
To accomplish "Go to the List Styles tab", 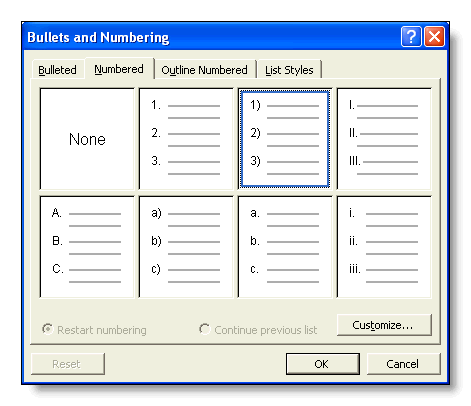I will click(289, 70).
